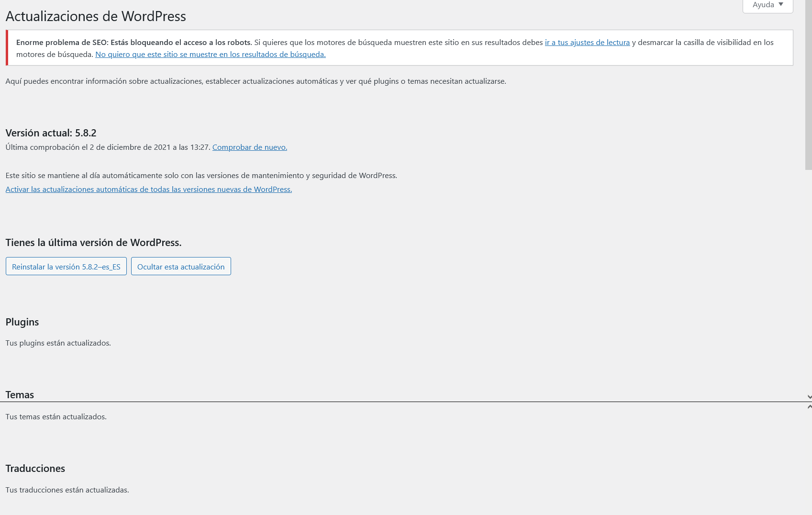Image resolution: width=812 pixels, height=515 pixels.
Task: Select 'Tus plugins están actualizados.' text
Action: (58, 343)
